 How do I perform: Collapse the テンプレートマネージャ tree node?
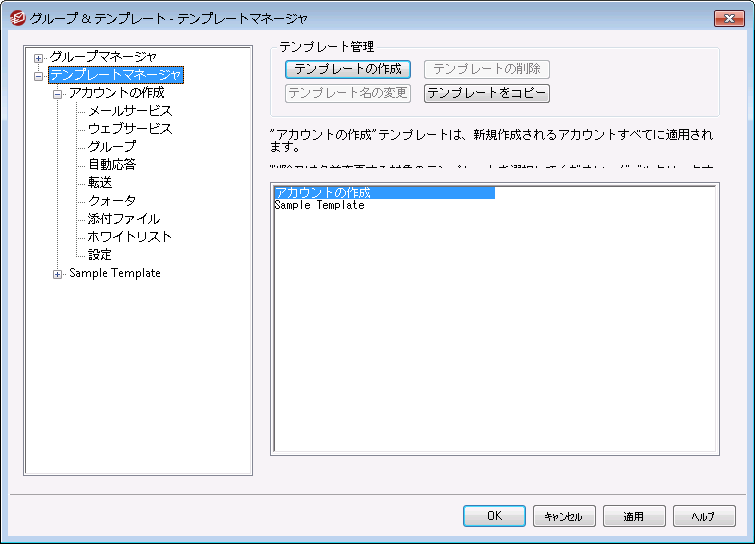39,75
